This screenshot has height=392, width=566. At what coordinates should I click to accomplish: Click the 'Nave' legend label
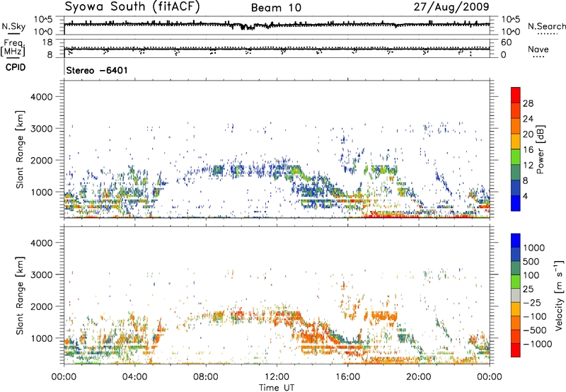tap(538, 50)
